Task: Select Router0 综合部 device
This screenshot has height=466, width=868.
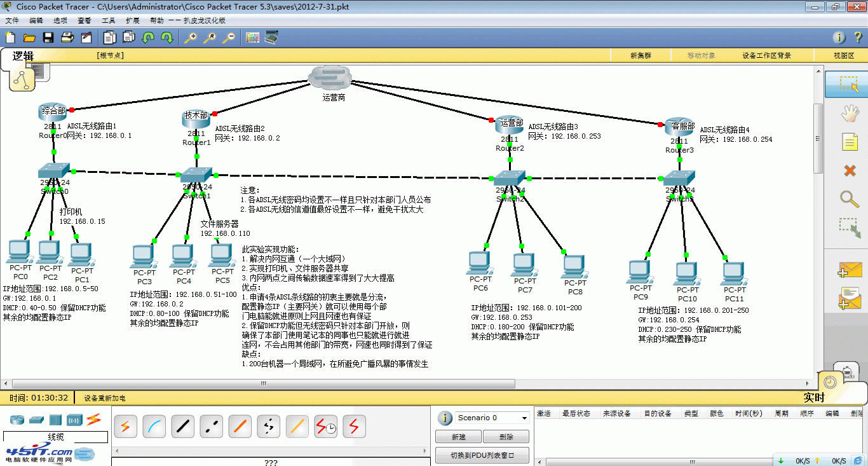Action: 53,112
